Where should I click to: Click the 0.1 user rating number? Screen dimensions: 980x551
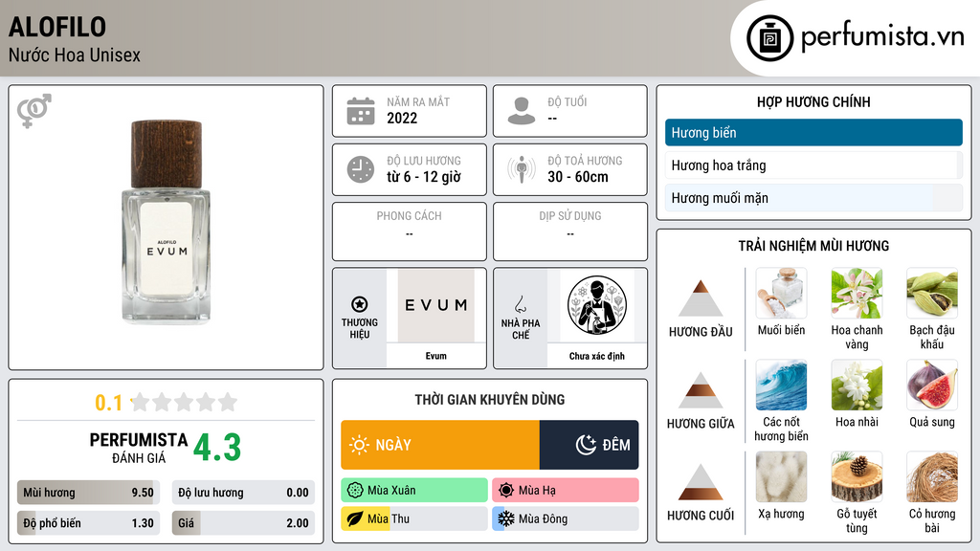pos(108,403)
